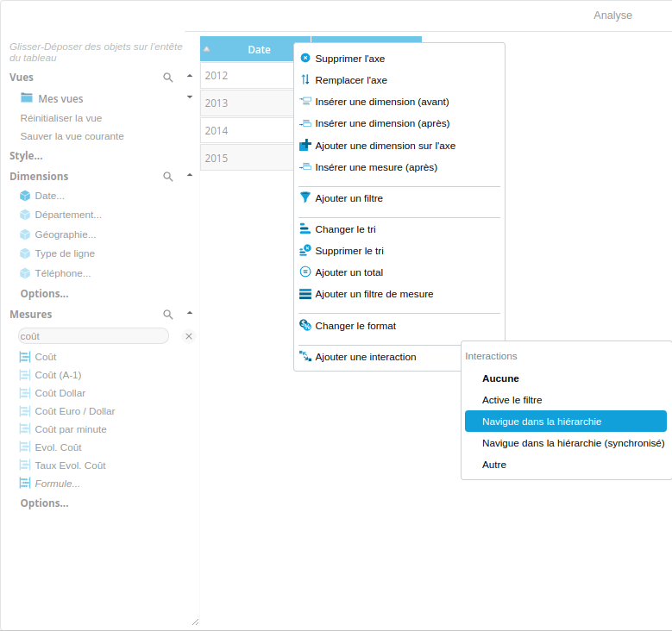Click the Coût Dollar measure icon

click(25, 393)
